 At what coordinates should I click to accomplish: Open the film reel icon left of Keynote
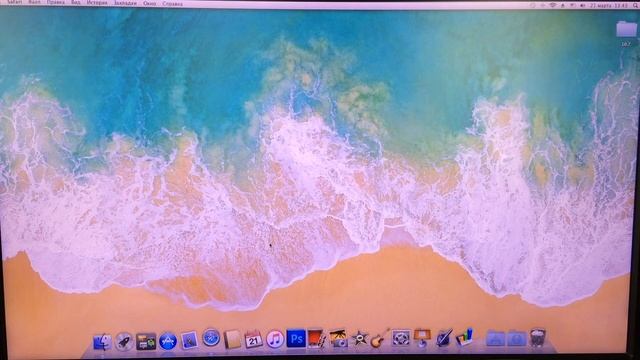coord(401,338)
